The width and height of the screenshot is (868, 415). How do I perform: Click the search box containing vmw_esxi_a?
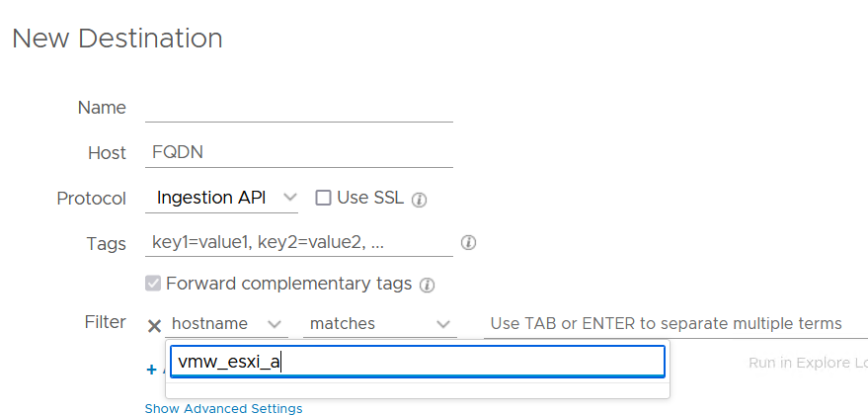(417, 362)
